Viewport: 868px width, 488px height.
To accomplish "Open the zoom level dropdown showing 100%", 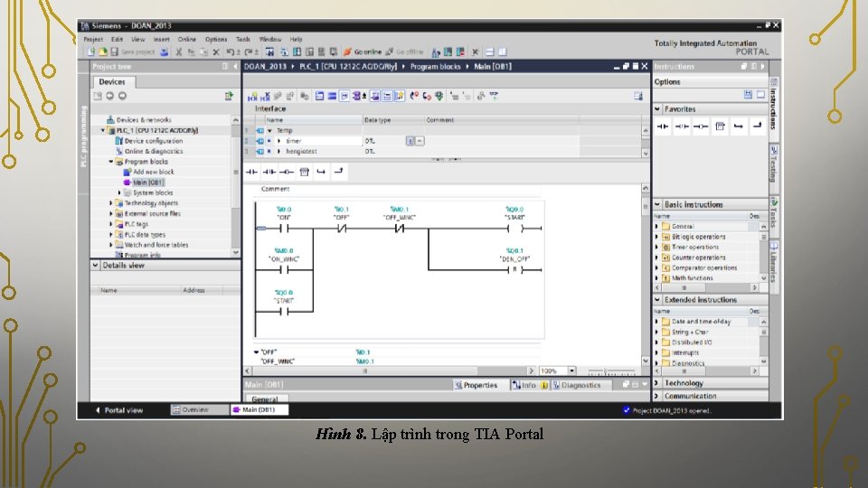I will click(571, 371).
